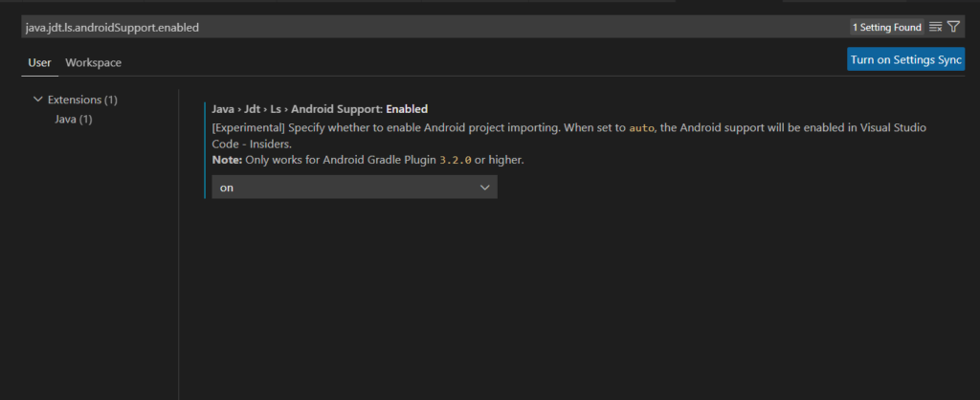The width and height of the screenshot is (980, 400).
Task: Click the '1 Setting Found' badge
Action: click(887, 27)
